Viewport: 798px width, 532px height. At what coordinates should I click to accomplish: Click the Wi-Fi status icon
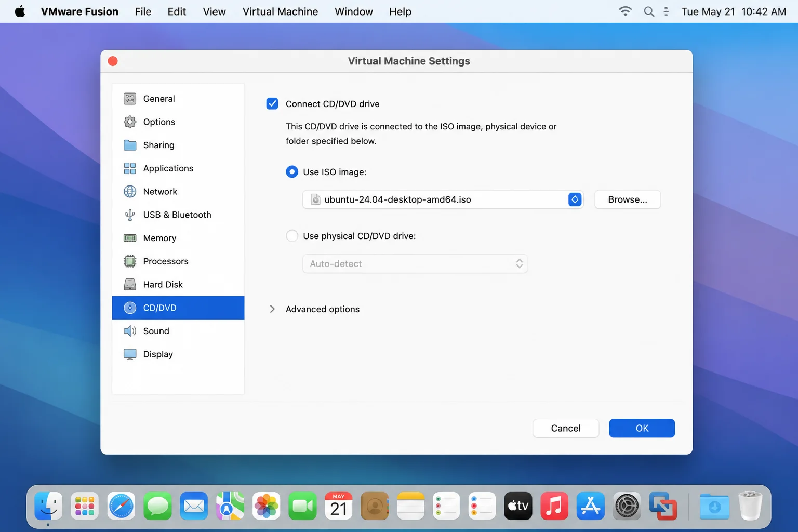coord(626,11)
